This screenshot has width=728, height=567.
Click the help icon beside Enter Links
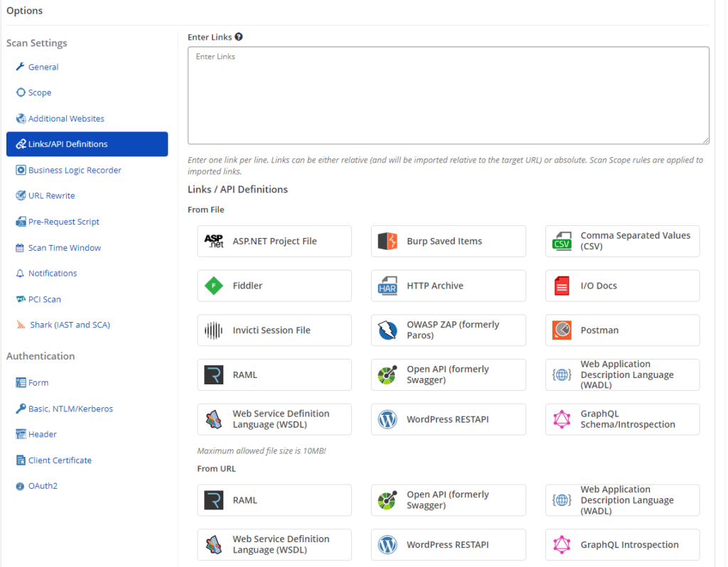tap(239, 37)
